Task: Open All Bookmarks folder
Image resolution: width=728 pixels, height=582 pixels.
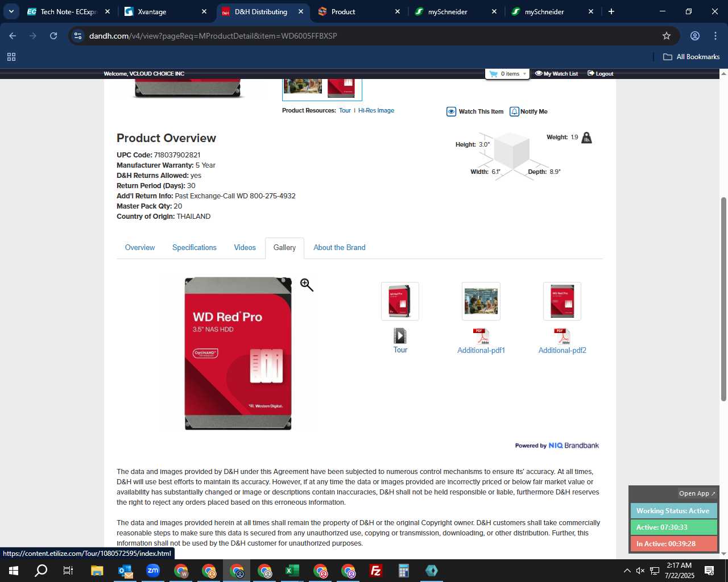Action: pos(691,57)
